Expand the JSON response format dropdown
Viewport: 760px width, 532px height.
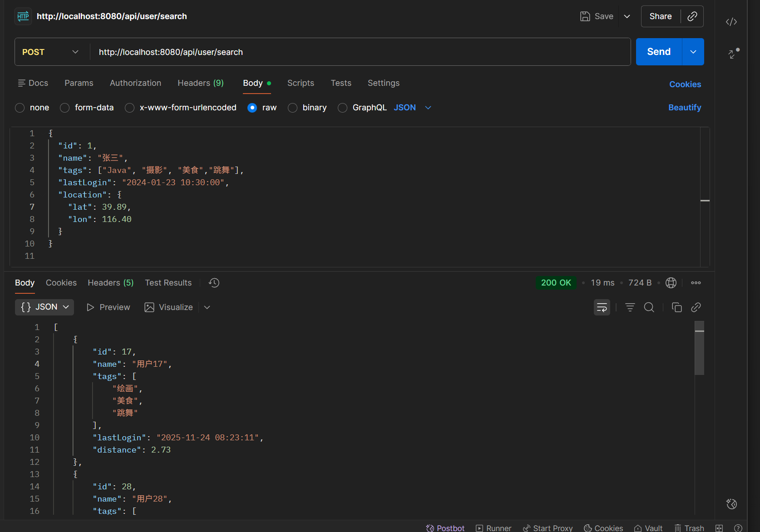pyautogui.click(x=44, y=307)
